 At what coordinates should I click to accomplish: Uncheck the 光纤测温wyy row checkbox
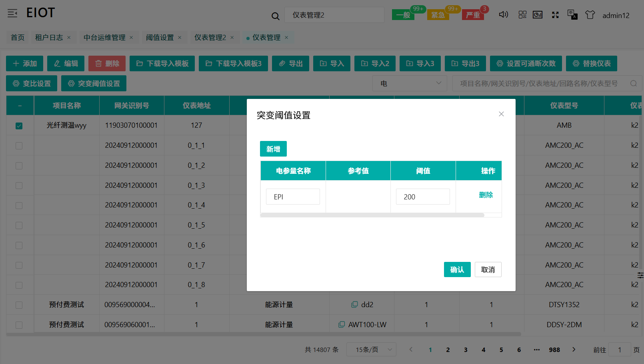(x=19, y=126)
